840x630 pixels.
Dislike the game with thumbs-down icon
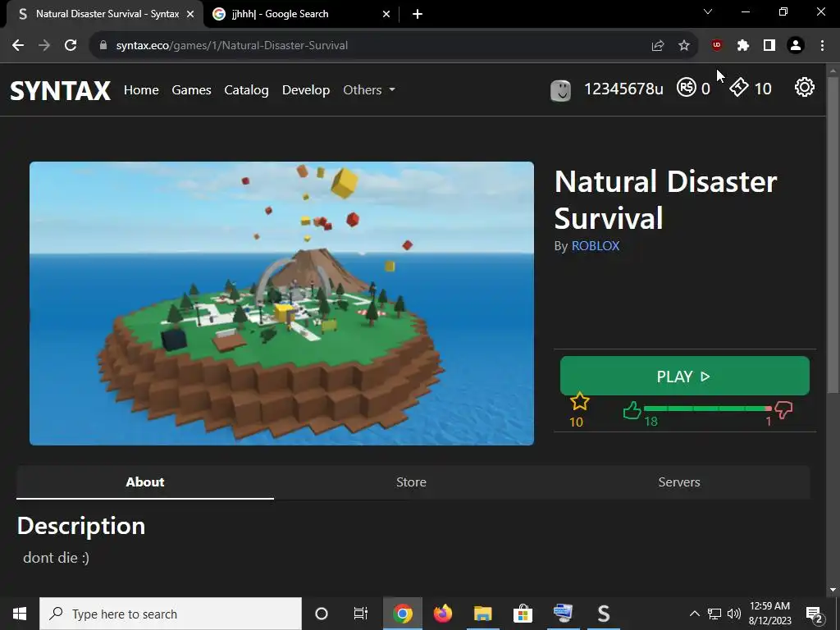783,410
